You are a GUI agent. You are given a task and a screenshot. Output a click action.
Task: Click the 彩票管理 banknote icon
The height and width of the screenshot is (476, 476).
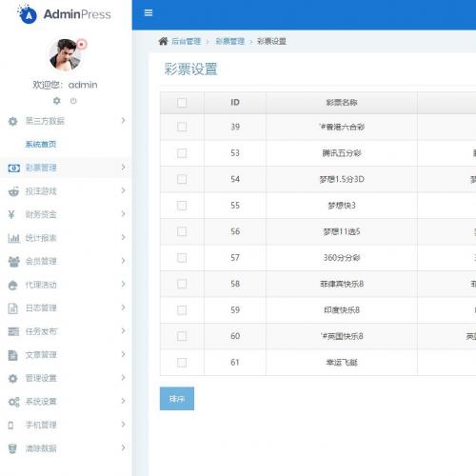13,168
